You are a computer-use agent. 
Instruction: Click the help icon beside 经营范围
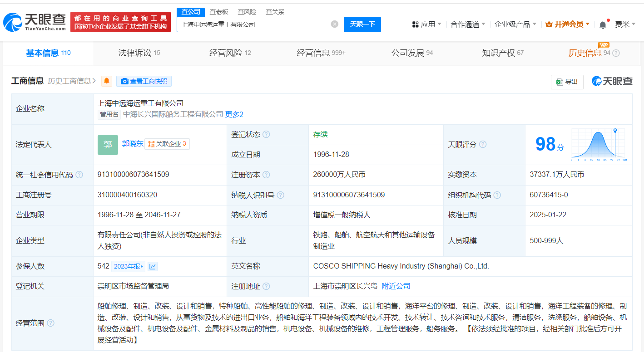(50, 323)
